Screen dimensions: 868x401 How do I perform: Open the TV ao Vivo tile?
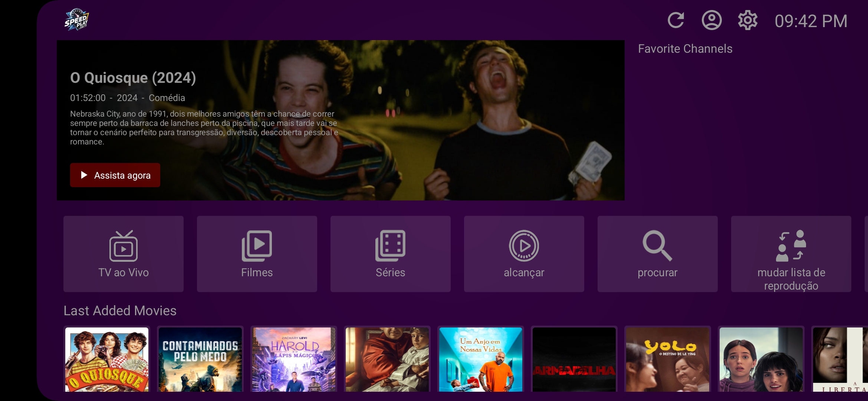(124, 254)
